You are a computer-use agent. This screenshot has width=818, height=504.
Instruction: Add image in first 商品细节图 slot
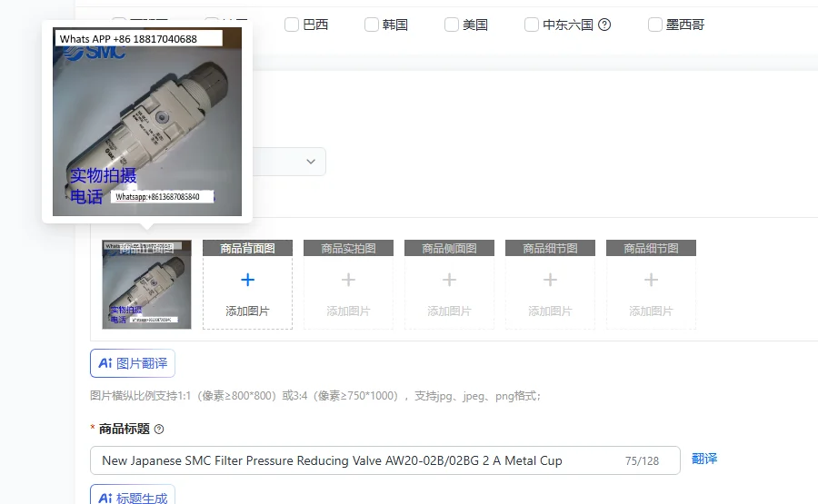click(x=550, y=284)
